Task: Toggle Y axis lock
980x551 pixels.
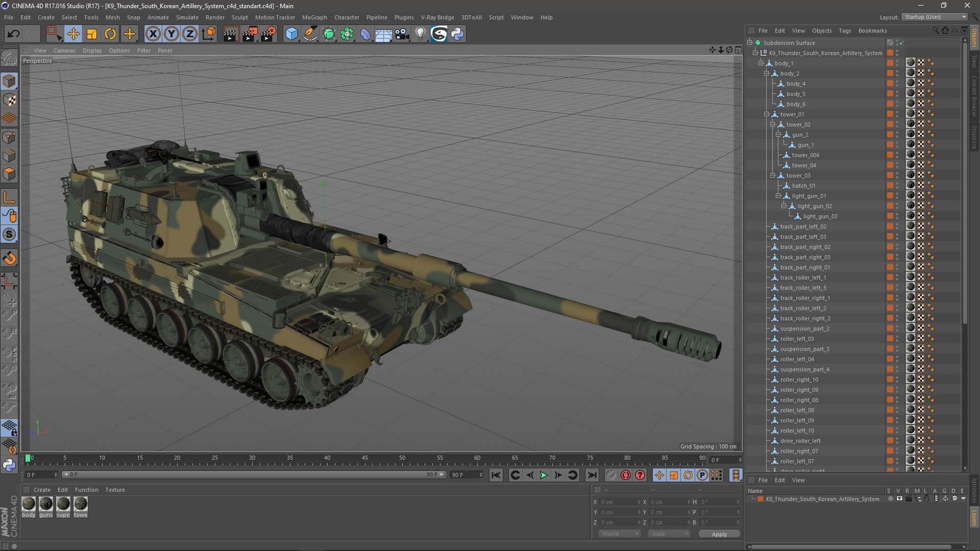Action: point(171,34)
